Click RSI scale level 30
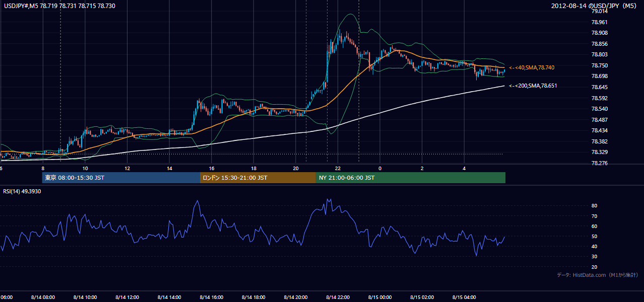This screenshot has width=644, height=302. 595,257
